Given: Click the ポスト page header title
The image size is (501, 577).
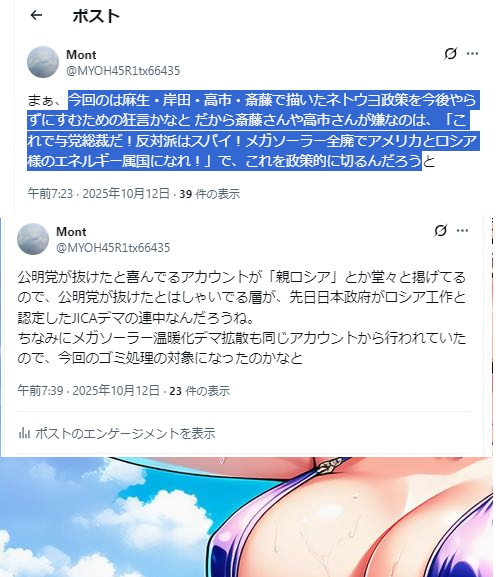Looking at the screenshot, I should [96, 16].
